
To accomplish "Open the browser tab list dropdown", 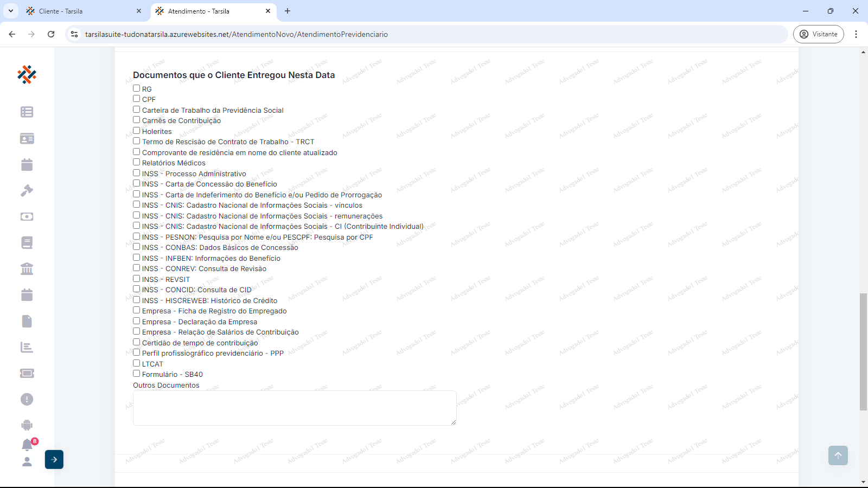I will tap(10, 11).
